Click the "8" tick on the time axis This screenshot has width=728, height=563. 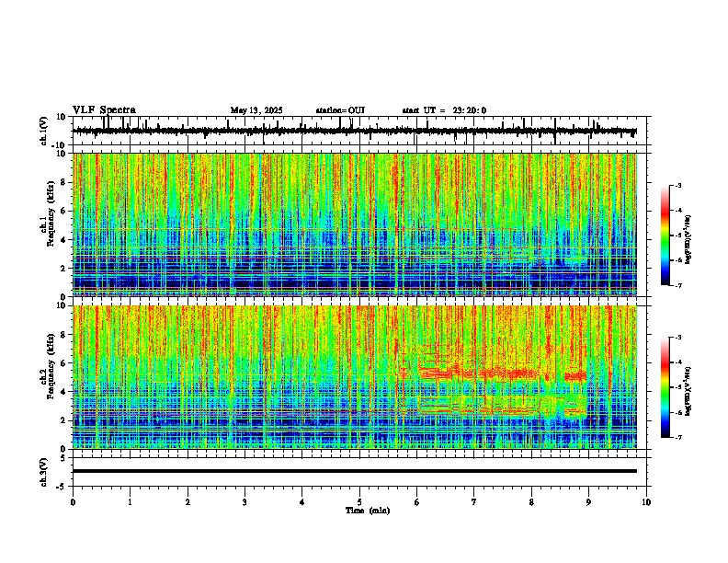[531, 502]
